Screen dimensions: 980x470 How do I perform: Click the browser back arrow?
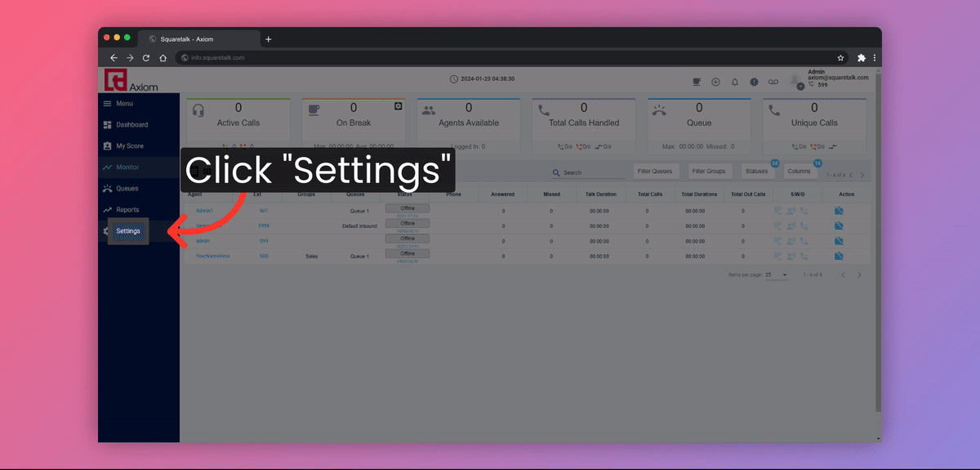pos(114,58)
